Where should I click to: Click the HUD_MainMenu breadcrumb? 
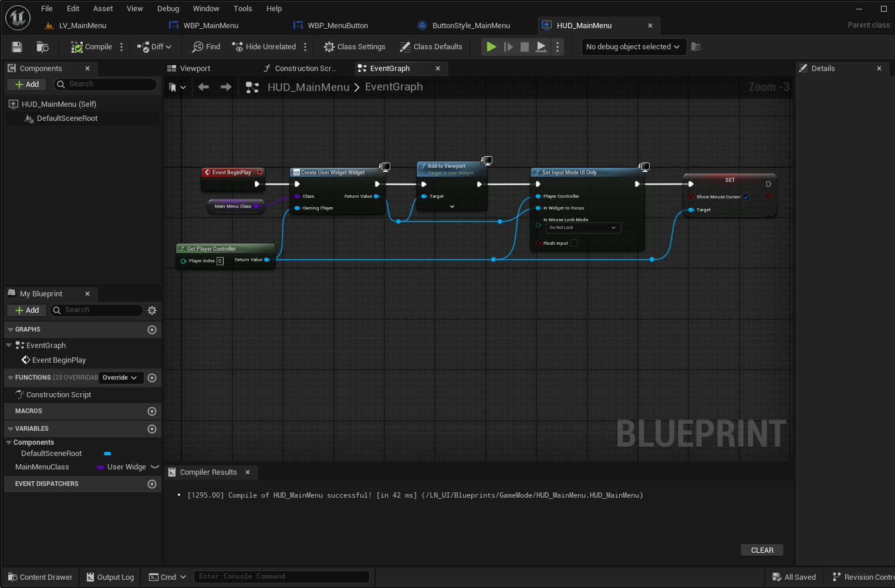(308, 87)
